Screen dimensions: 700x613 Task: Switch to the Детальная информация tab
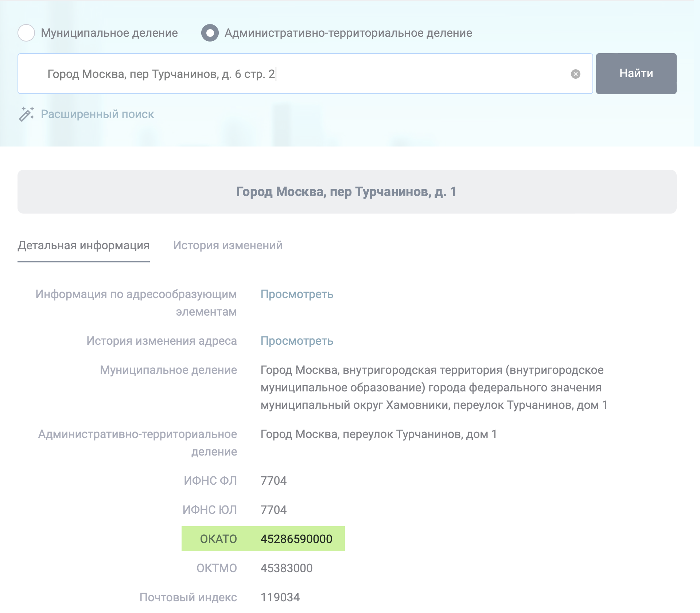pos(83,246)
